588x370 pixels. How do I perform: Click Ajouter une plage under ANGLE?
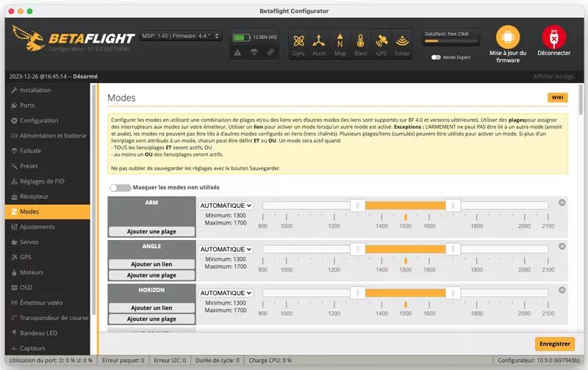point(151,275)
